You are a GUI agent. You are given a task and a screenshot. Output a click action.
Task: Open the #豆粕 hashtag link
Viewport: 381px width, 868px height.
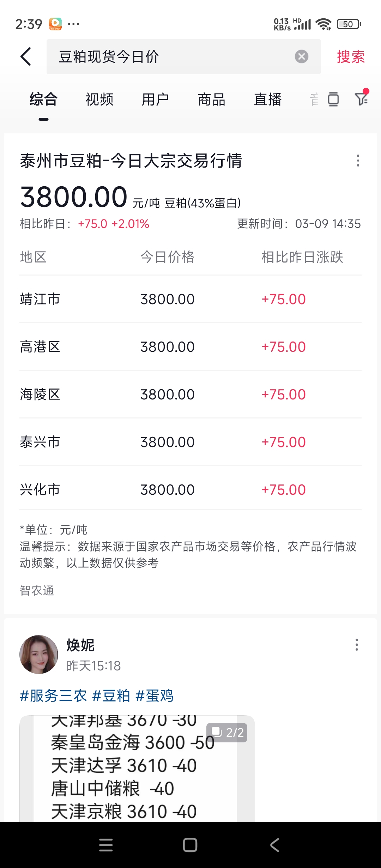click(111, 696)
